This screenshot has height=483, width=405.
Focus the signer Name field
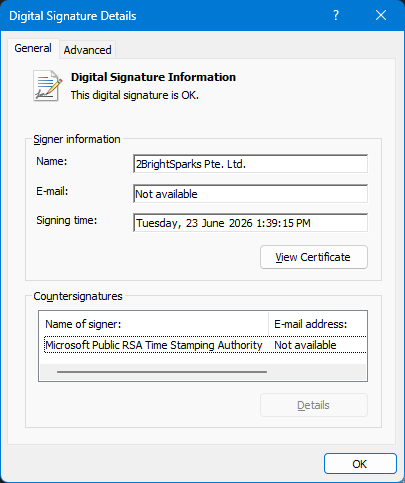(x=250, y=164)
